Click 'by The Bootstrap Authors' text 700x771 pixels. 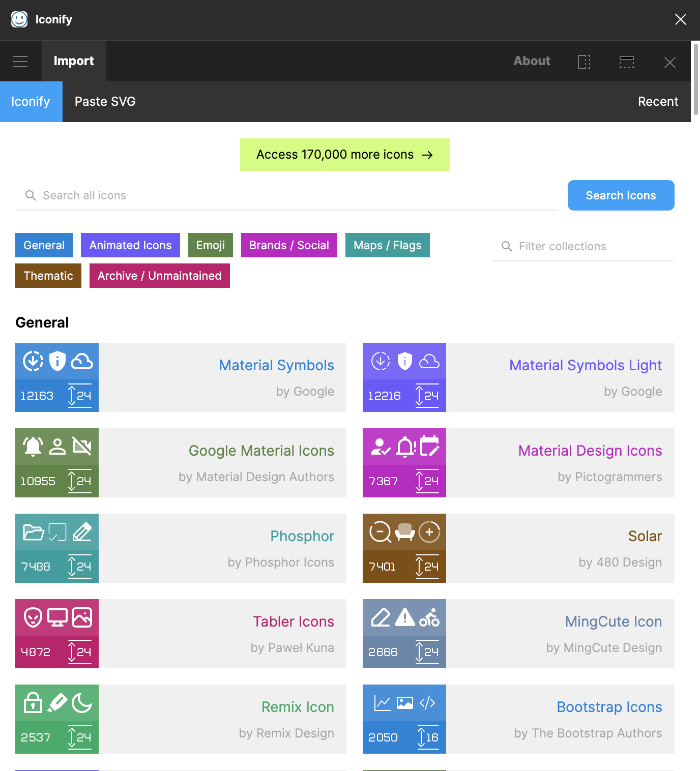point(588,733)
